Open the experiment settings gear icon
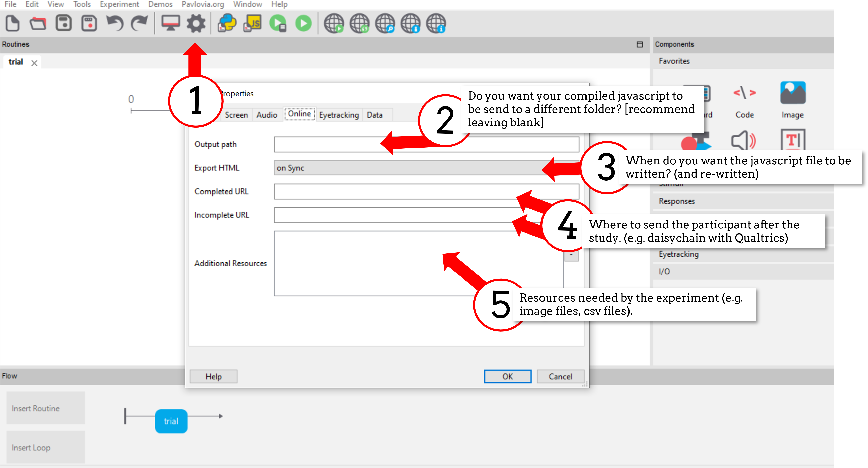The height and width of the screenshot is (468, 868). coord(196,24)
